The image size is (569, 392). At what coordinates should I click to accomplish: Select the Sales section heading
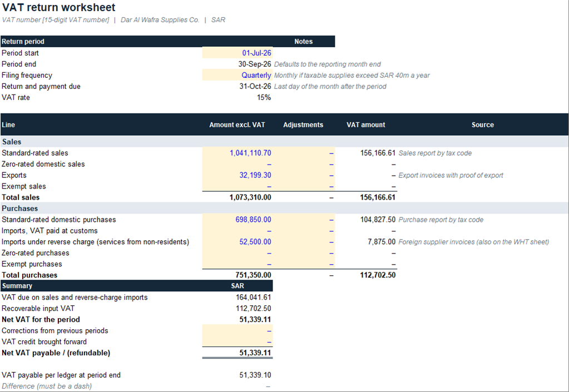12,142
